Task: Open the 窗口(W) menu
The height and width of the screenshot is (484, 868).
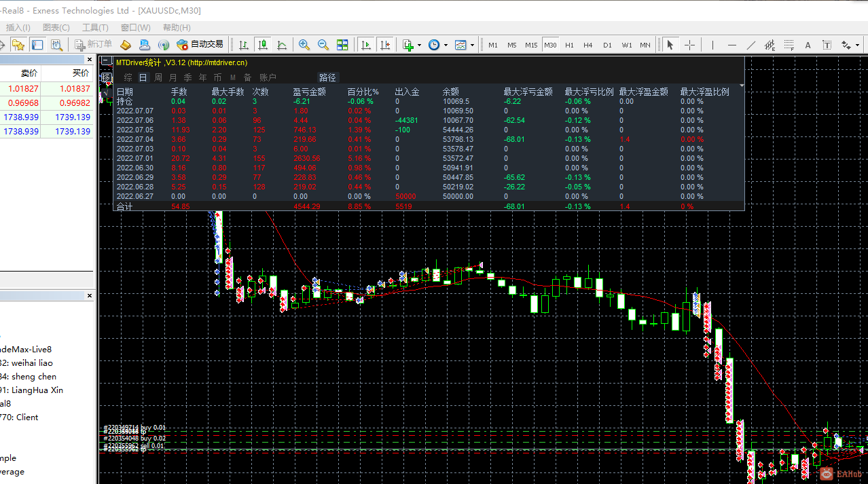Action: coord(136,27)
